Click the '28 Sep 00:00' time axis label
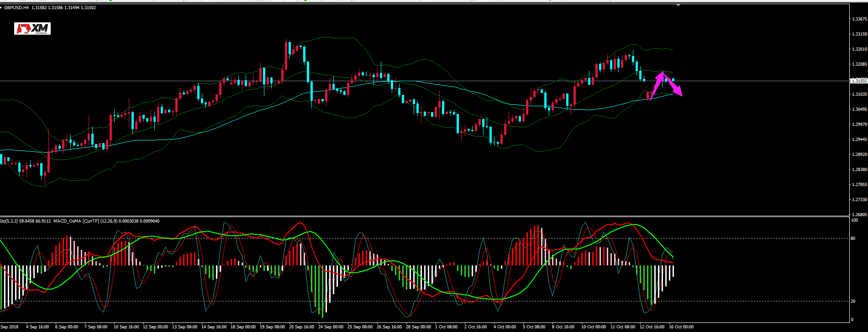 [419, 327]
